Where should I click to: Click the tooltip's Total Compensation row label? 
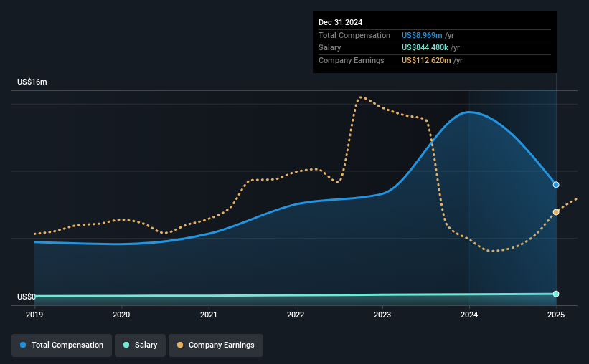[x=354, y=35]
